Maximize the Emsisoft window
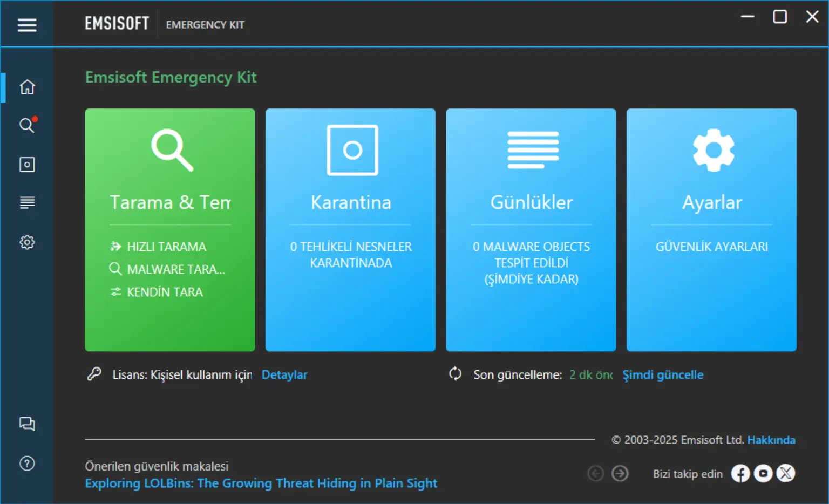 (x=780, y=17)
